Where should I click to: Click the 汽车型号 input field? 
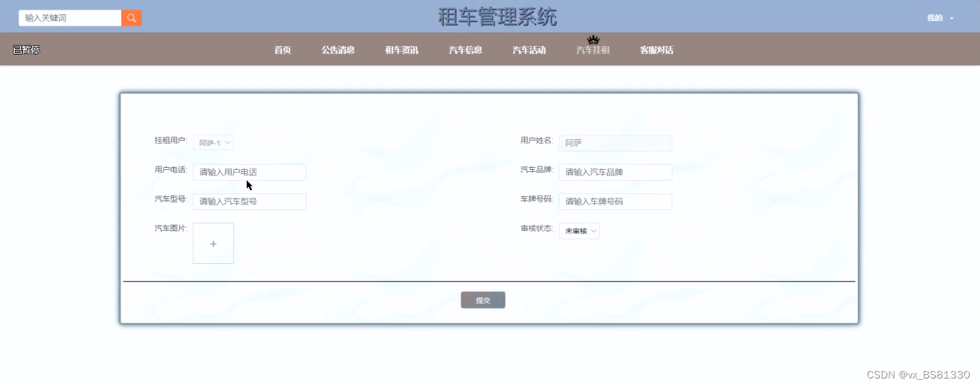coord(249,201)
